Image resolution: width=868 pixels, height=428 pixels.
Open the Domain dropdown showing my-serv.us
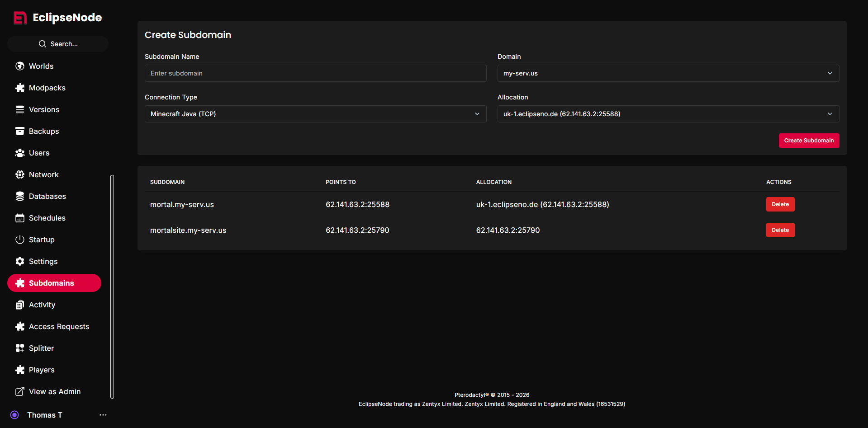tap(668, 73)
